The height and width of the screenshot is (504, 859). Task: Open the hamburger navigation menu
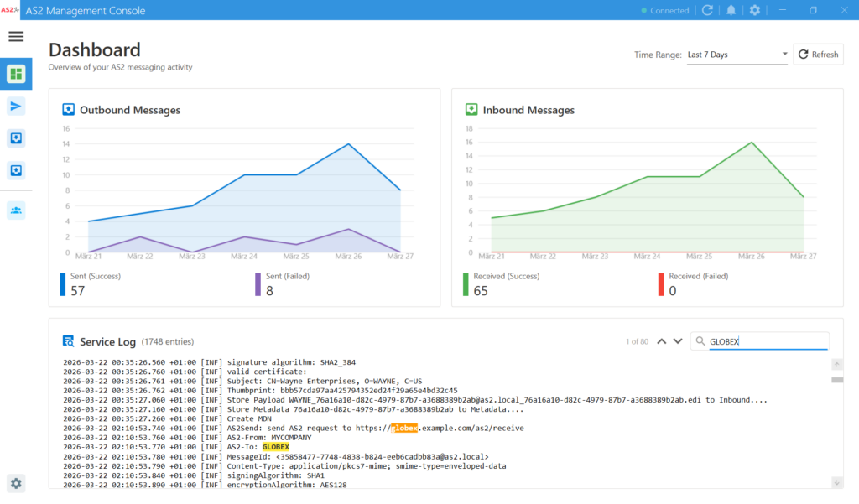pos(16,37)
